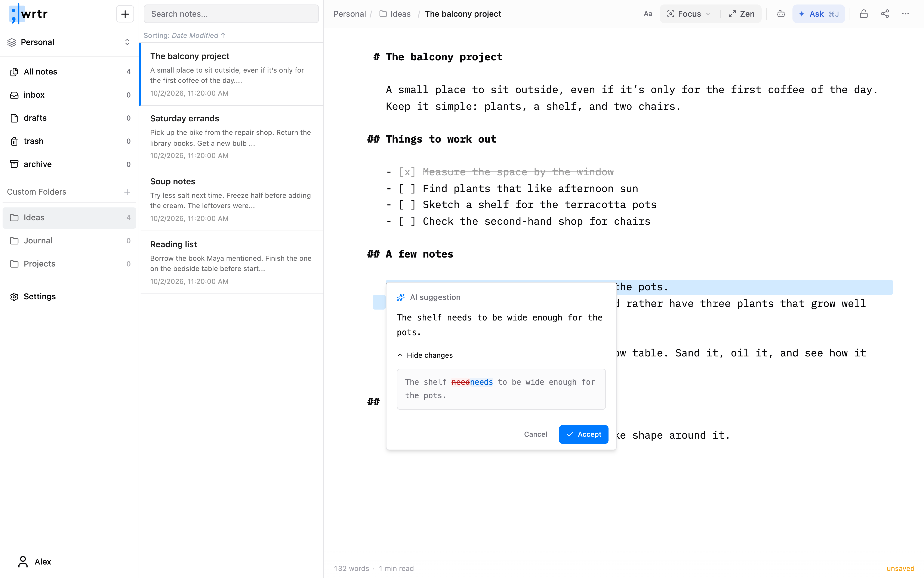This screenshot has height=578, width=924.
Task: Cancel the AI suggestion
Action: pyautogui.click(x=535, y=434)
